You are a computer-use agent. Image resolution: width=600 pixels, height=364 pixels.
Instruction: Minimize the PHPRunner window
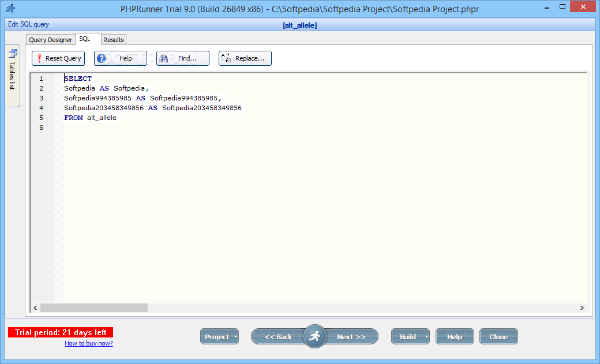tap(547, 7)
